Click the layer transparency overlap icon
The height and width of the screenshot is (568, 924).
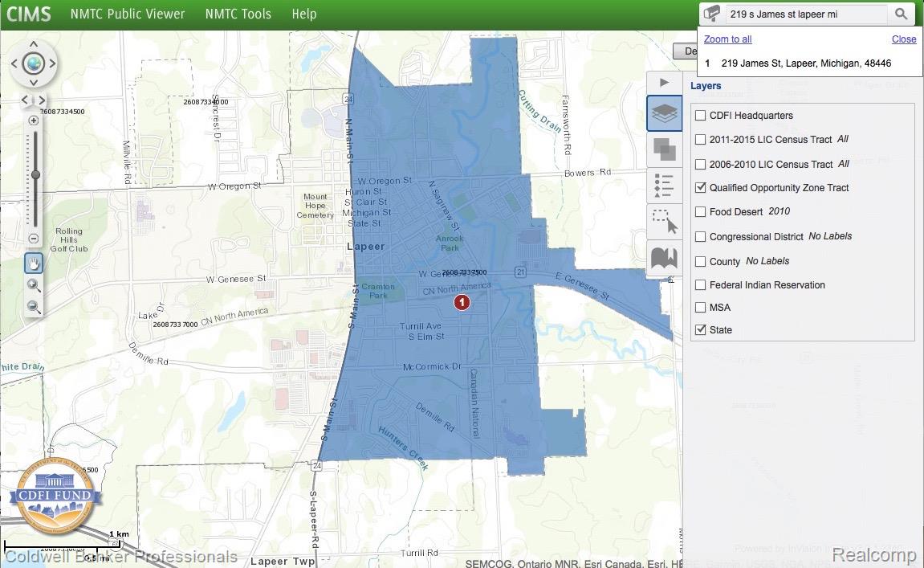pos(664,149)
